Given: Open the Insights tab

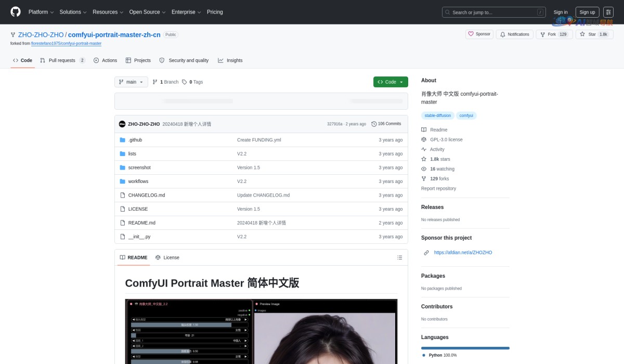Looking at the screenshot, I should point(230,60).
